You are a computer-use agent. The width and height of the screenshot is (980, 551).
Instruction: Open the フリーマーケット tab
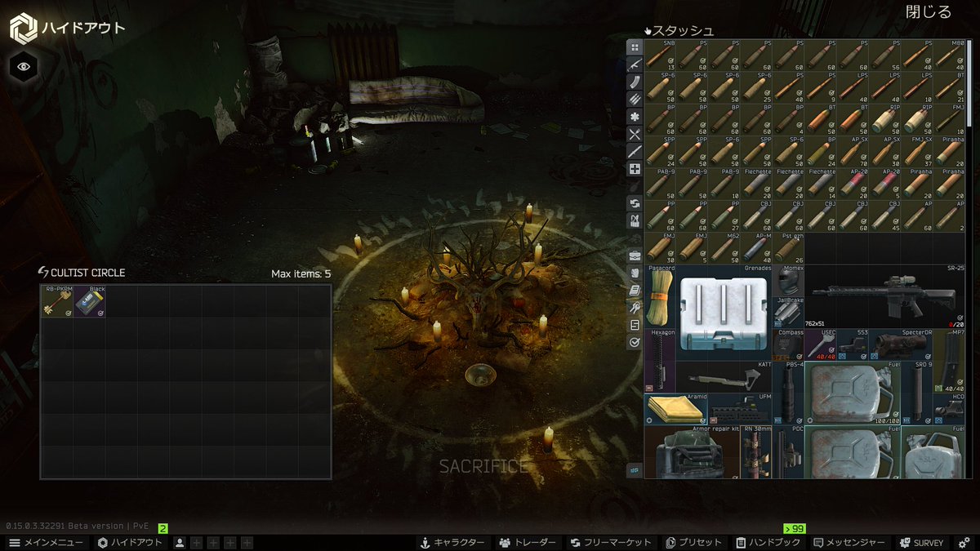tap(611, 543)
